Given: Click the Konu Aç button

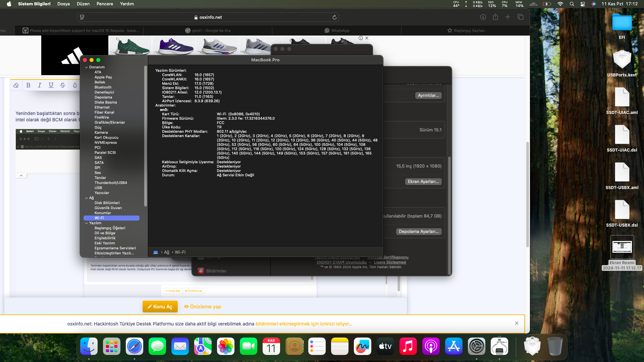Looking at the screenshot, I should (160, 306).
